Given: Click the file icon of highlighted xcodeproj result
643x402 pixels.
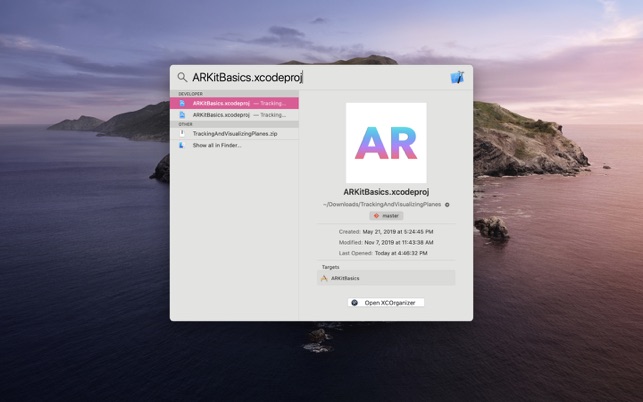Looking at the screenshot, I should click(182, 103).
